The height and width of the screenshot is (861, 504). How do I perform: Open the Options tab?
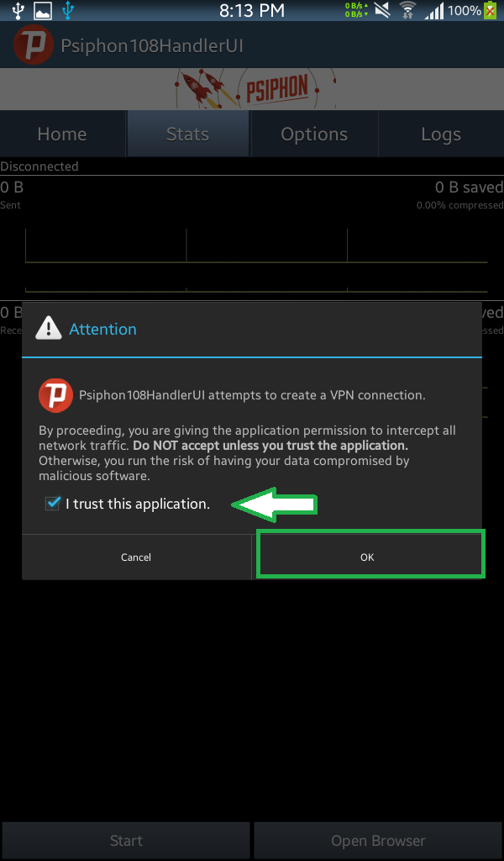point(314,134)
